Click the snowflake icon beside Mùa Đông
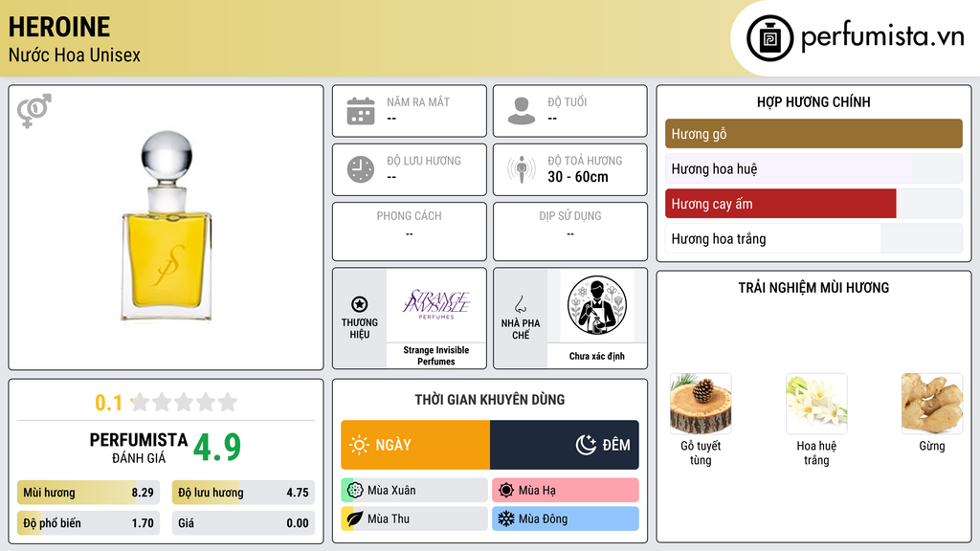The width and height of the screenshot is (980, 551). (506, 518)
